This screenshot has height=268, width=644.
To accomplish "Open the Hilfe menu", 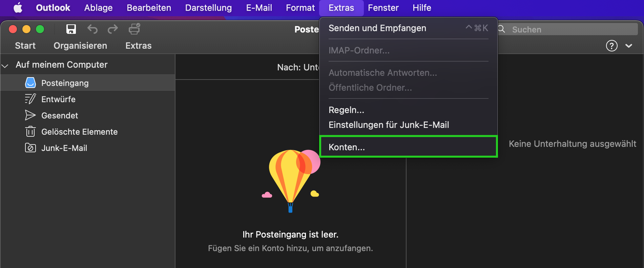I will [x=422, y=7].
